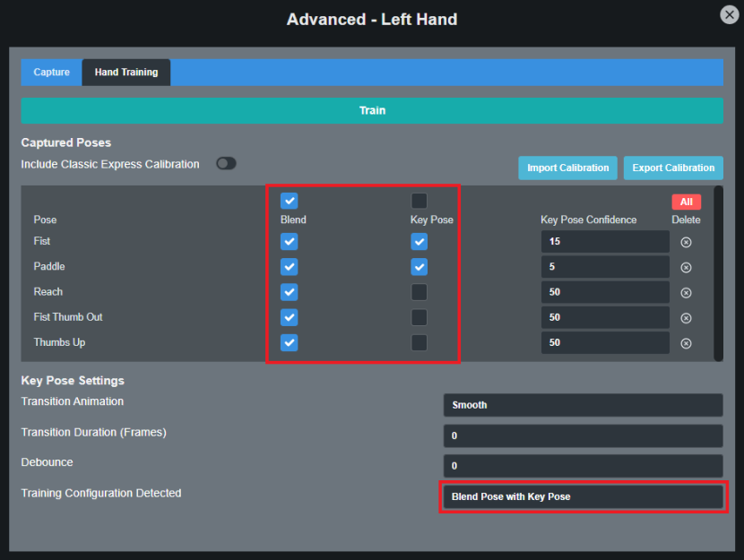This screenshot has width=744, height=560.
Task: Click the Reach pose name
Action: pos(48,291)
